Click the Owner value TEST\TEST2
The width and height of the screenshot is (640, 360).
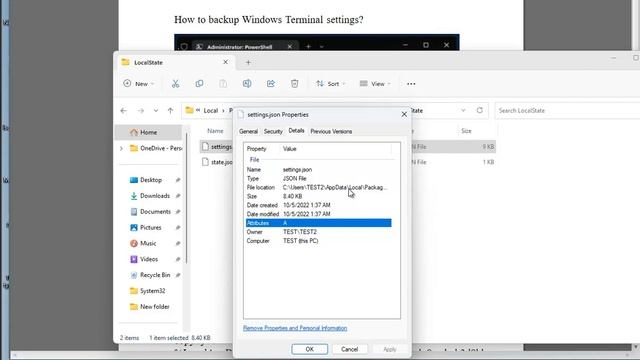[300, 232]
